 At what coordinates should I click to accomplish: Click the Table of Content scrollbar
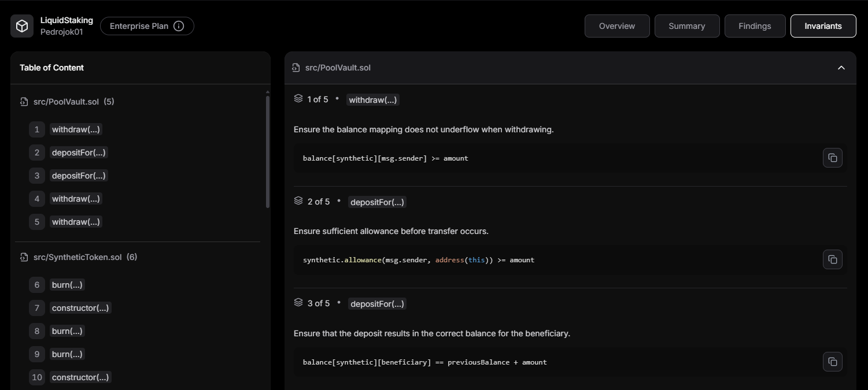tap(267, 151)
